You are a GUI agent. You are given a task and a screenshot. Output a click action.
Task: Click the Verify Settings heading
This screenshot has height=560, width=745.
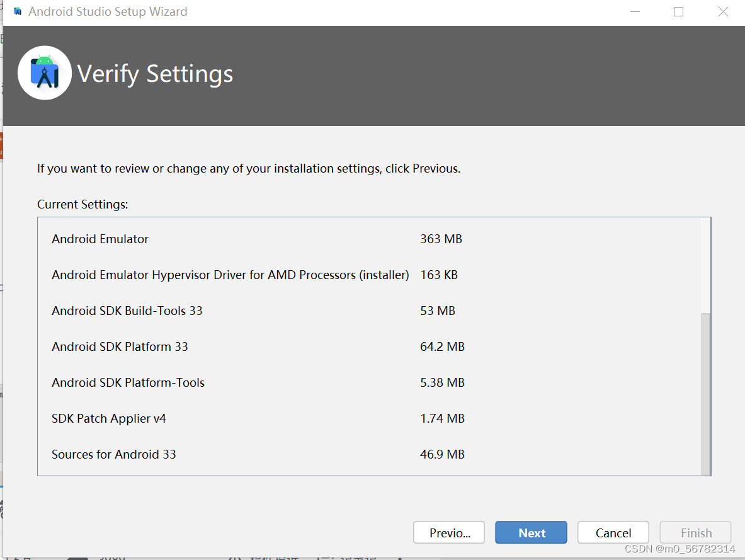[155, 74]
